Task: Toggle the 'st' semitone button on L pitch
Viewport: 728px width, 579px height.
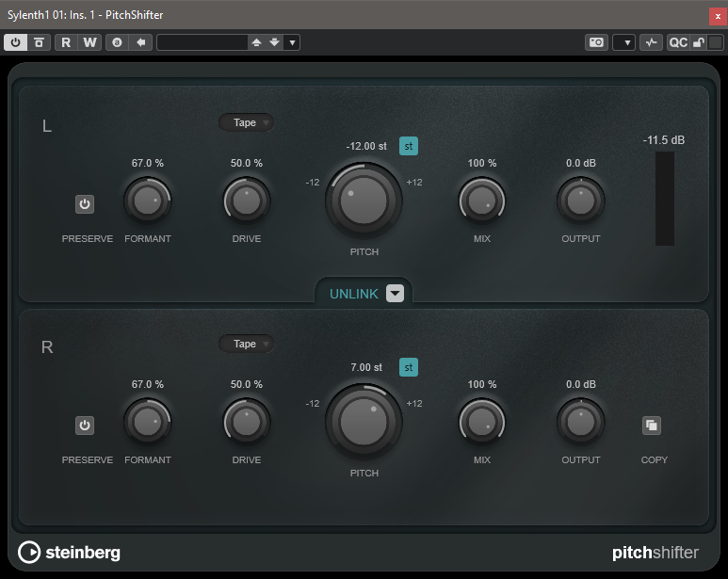Action: click(408, 146)
